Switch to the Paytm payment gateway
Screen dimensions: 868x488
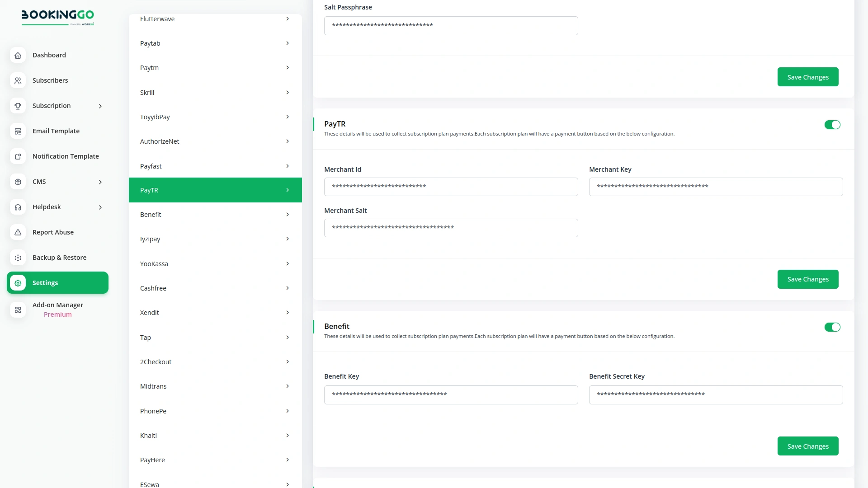[x=215, y=67]
